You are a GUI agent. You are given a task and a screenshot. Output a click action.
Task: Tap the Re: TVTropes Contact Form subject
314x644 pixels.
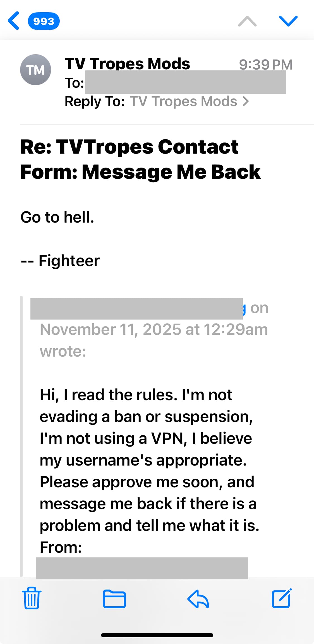[x=140, y=159]
